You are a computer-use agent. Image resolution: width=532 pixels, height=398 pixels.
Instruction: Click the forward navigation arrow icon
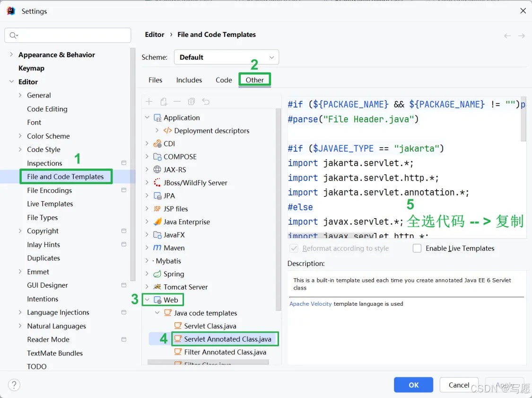522,35
